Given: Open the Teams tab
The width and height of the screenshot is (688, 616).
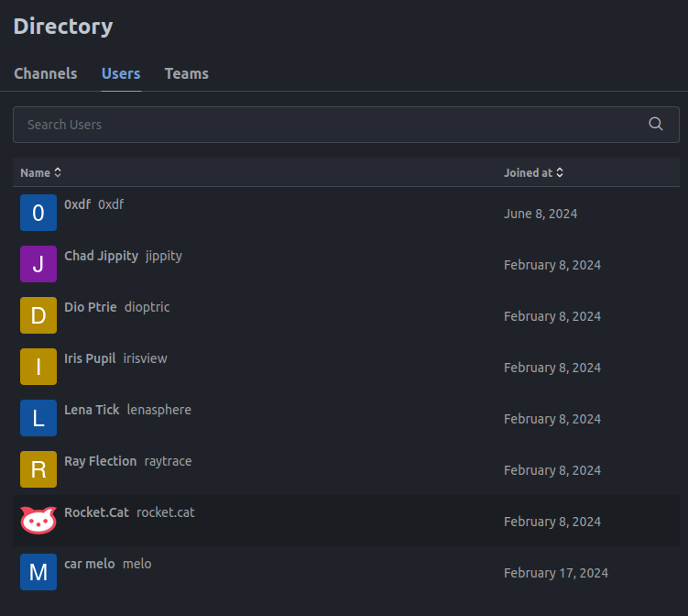Looking at the screenshot, I should click(186, 73).
